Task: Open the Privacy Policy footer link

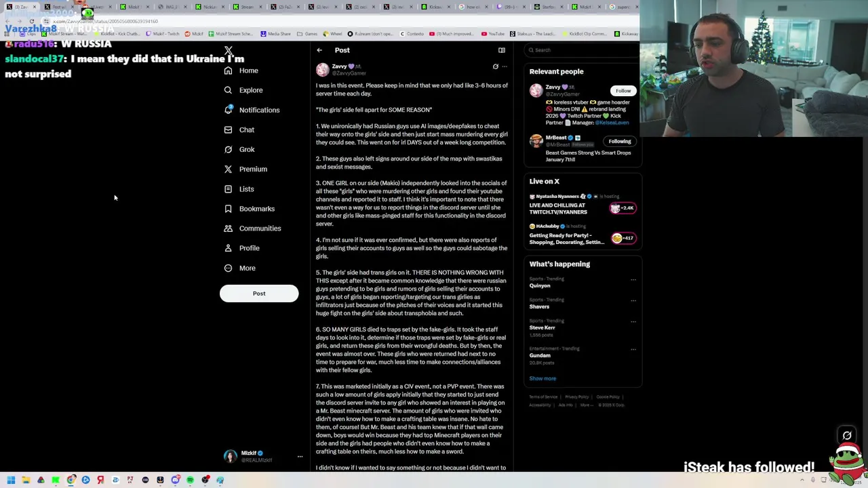Action: (x=577, y=397)
